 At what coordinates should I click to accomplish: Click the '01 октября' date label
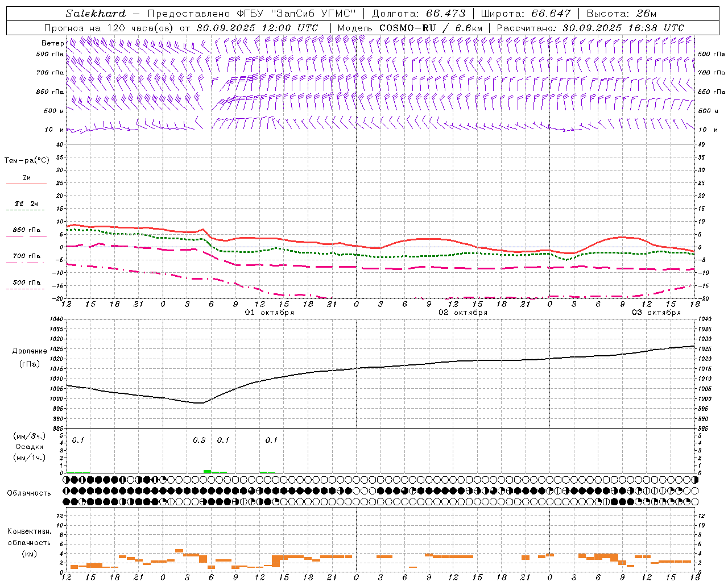coord(270,313)
